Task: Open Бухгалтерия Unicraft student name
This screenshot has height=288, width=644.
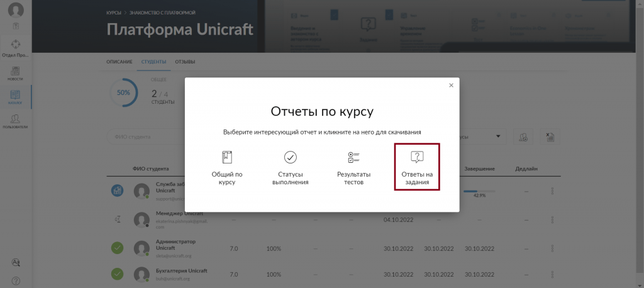Action: [182, 271]
